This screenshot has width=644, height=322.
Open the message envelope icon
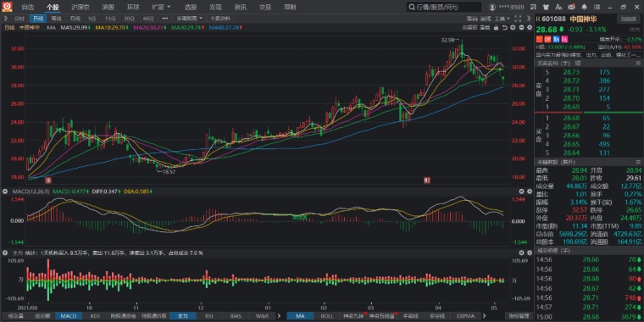click(571, 7)
